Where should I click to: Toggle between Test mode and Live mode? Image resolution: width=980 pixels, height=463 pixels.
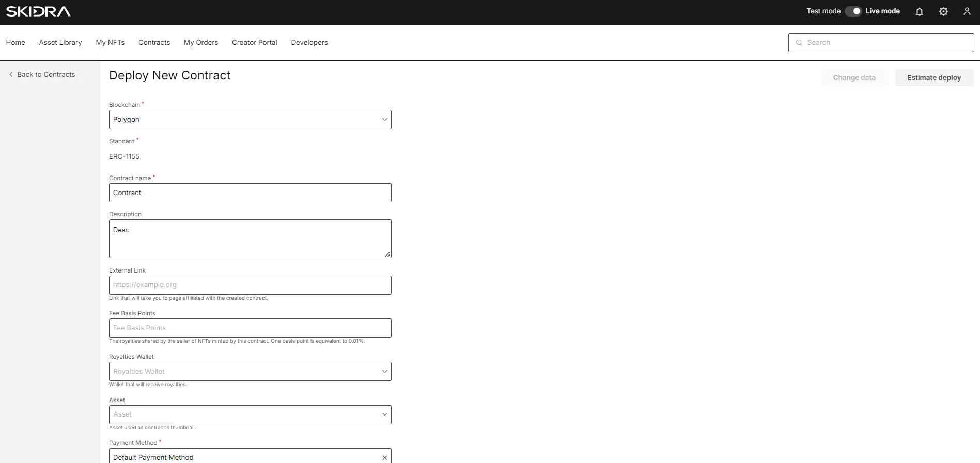(x=853, y=11)
